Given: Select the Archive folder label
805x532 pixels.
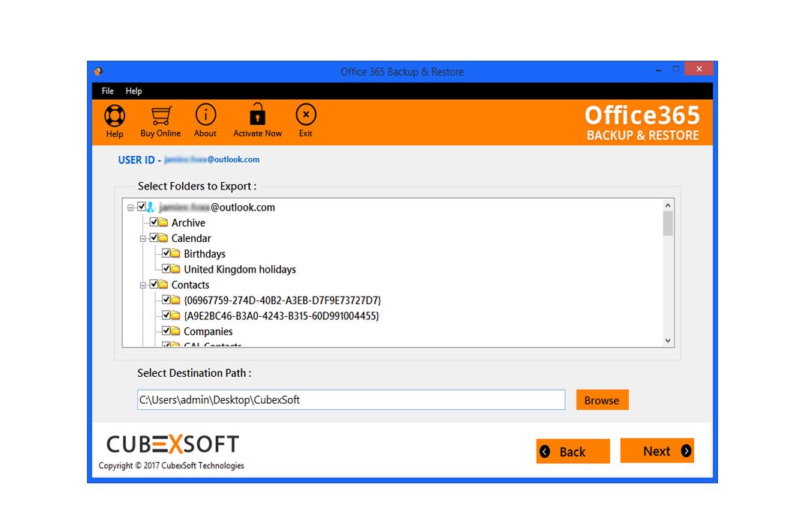Looking at the screenshot, I should click(188, 223).
